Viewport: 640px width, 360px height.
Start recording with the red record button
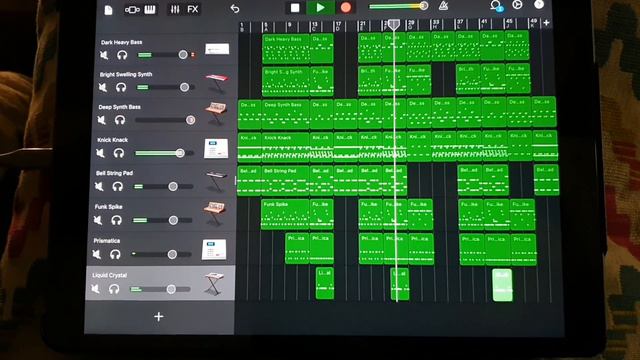[x=346, y=8]
